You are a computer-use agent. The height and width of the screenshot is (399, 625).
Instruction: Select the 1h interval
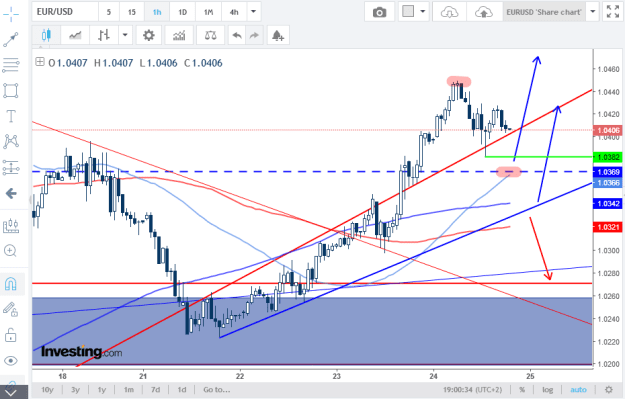(157, 12)
